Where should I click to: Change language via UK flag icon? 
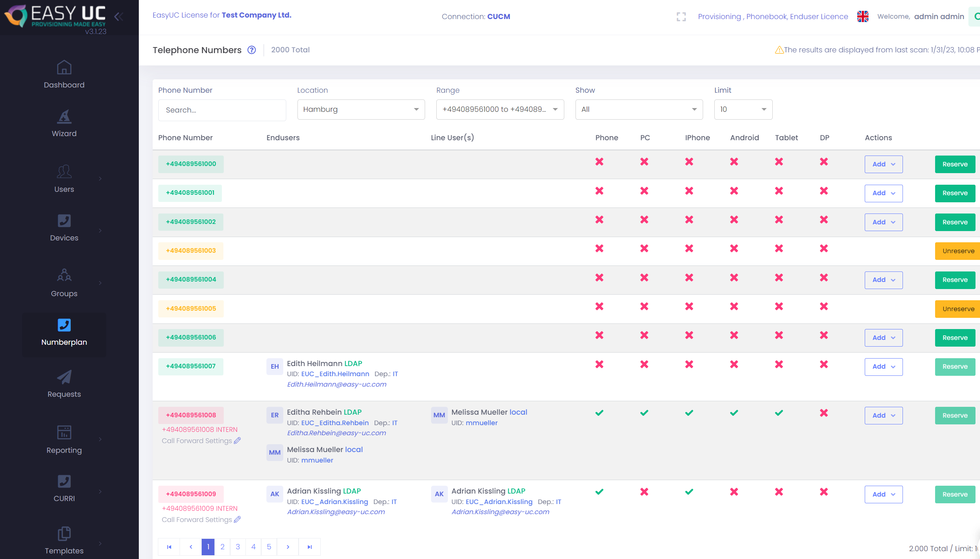pyautogui.click(x=863, y=16)
